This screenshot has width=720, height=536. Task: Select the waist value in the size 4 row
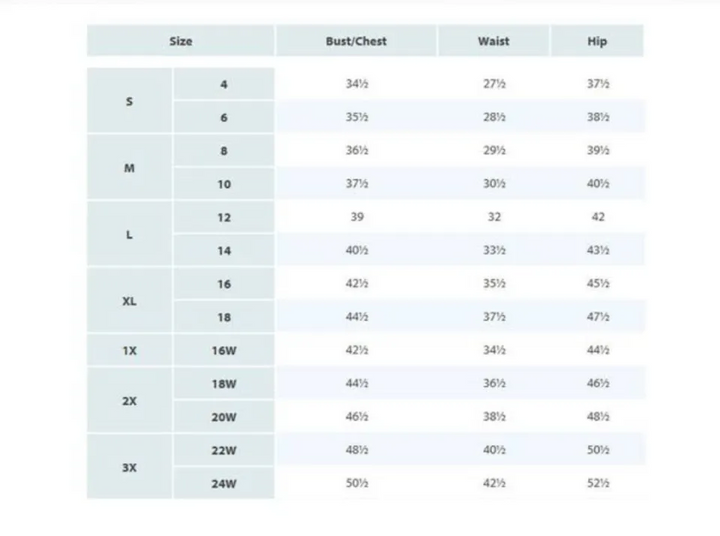pos(494,84)
